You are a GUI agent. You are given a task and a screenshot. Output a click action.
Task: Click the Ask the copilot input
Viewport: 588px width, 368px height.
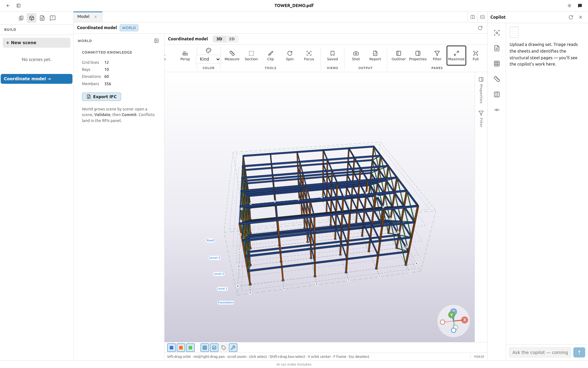(x=540, y=352)
